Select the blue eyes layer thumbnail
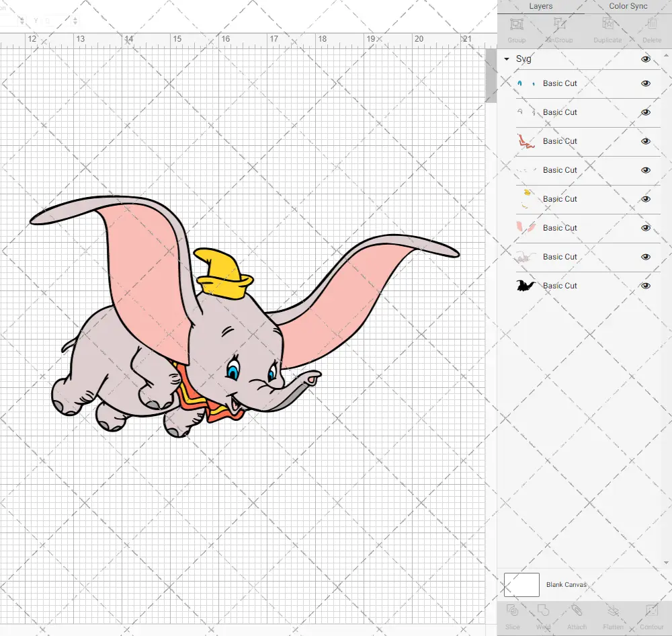Viewport: 672px width, 636px height. coord(526,83)
